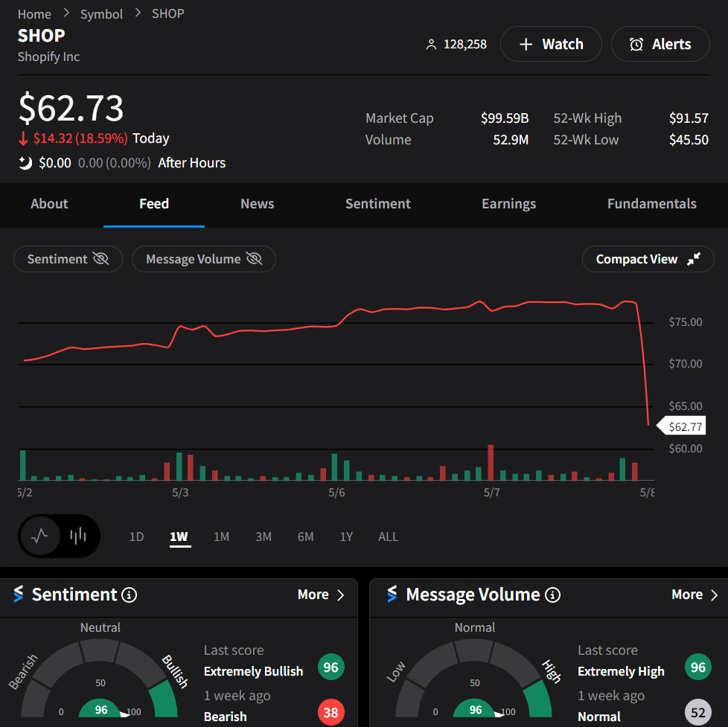Click the green 96 Extremely High score badge

coord(697,667)
